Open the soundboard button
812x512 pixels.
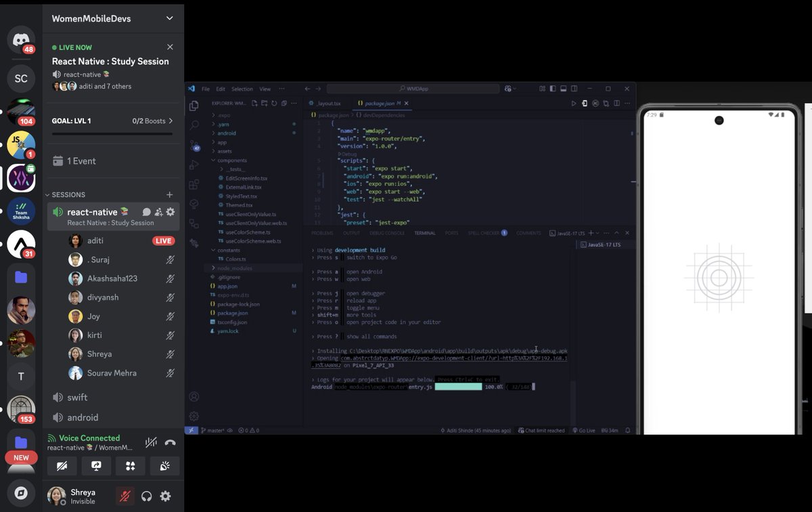click(x=164, y=466)
